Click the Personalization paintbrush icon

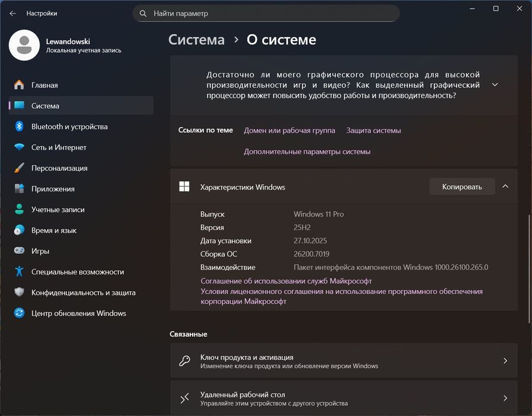tap(20, 168)
